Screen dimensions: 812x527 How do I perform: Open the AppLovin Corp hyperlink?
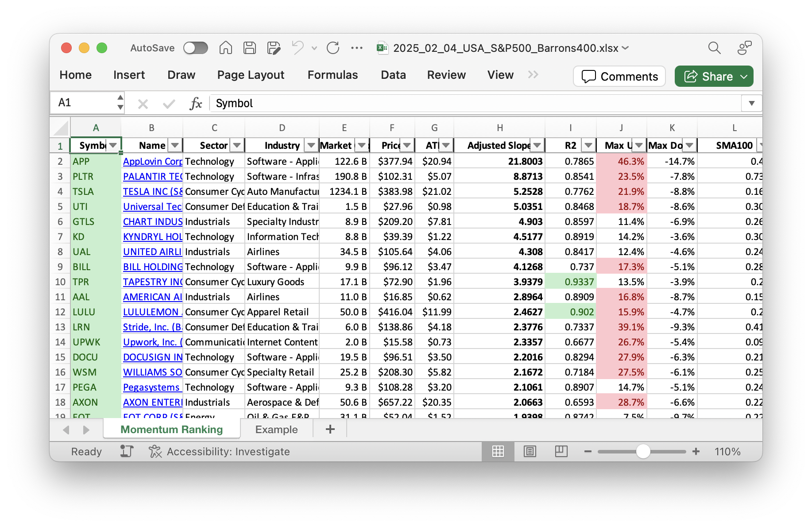point(153,161)
